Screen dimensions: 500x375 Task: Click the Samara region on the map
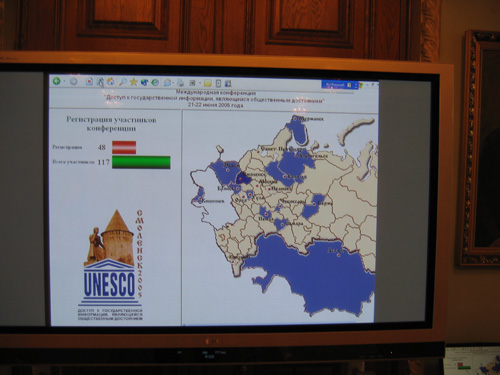[x=281, y=224]
